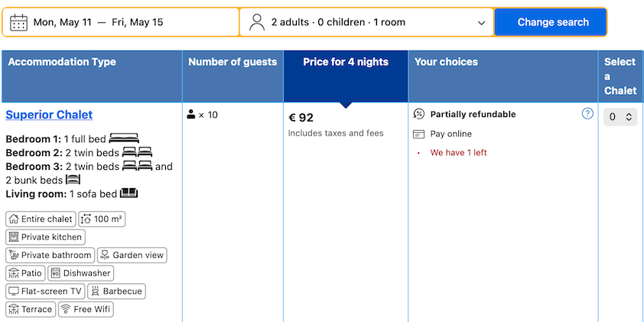Expand the guests and rooms dropdown chevron
The height and width of the screenshot is (322, 644).
click(482, 23)
